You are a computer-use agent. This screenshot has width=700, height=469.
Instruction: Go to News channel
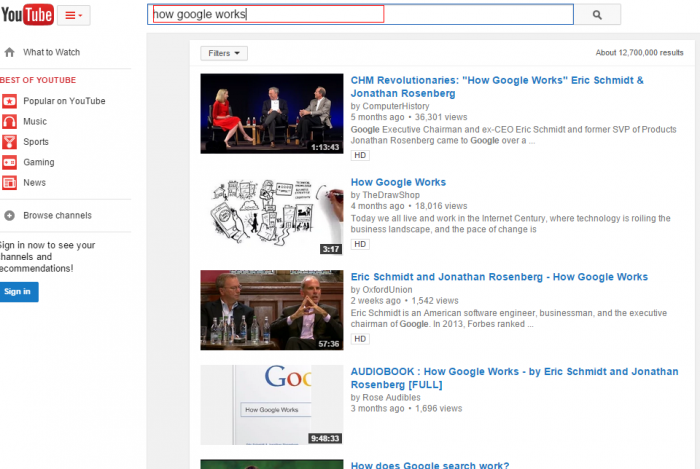point(34,183)
